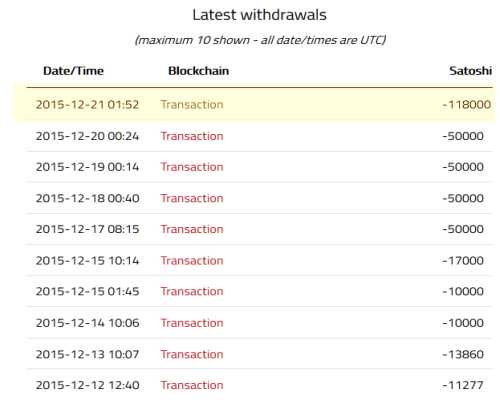500x400 pixels.
Task: Click the Date/Time column header
Action: tap(73, 71)
